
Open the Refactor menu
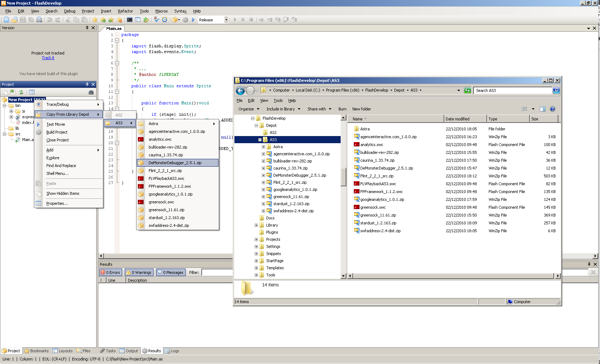tap(125, 11)
